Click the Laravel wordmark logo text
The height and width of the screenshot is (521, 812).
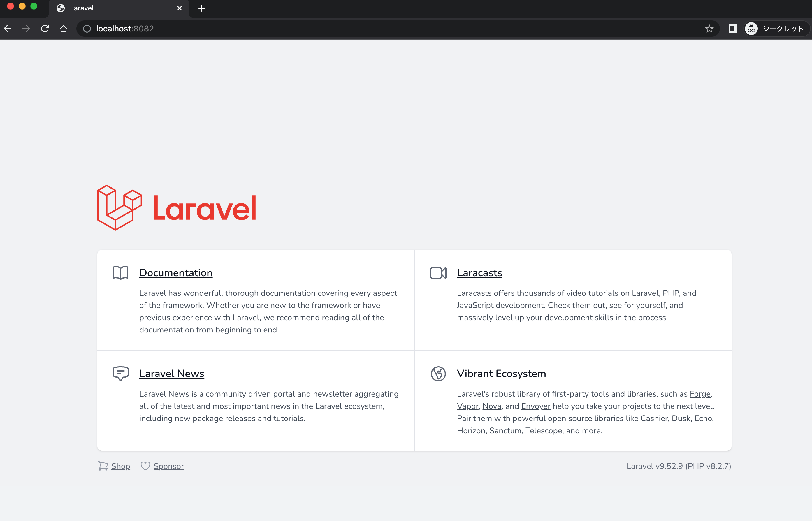[205, 208]
